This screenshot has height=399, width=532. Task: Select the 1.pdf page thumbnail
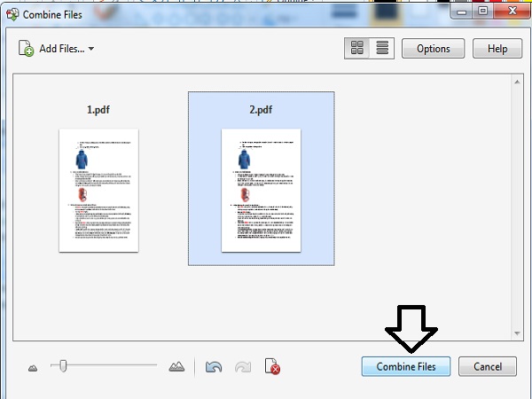click(x=98, y=190)
